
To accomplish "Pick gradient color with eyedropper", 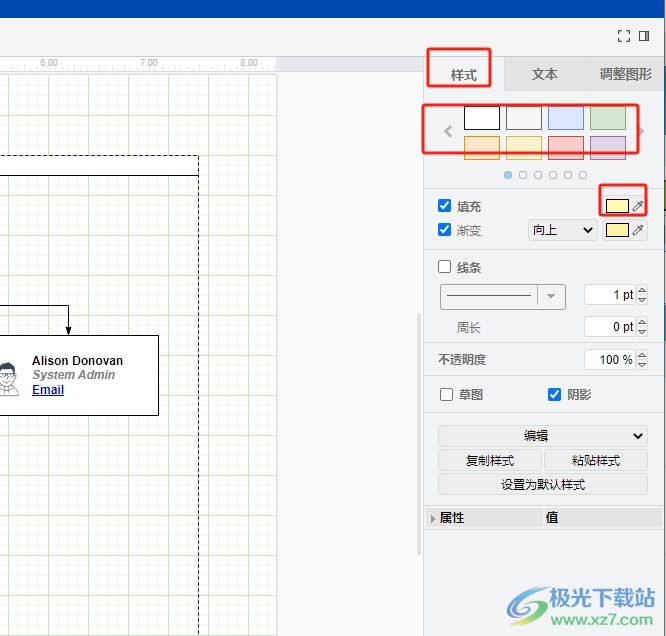I will (638, 230).
